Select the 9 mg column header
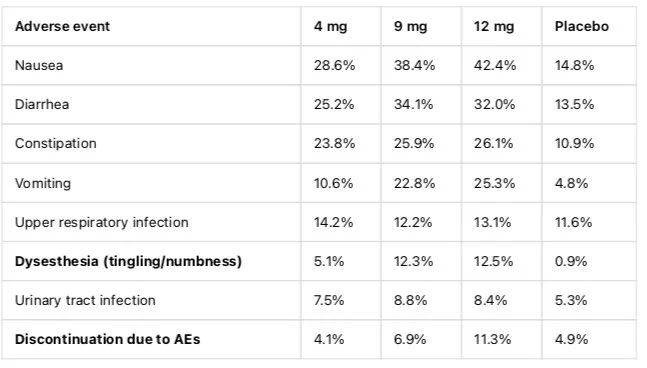The image size is (647, 368). click(x=411, y=26)
